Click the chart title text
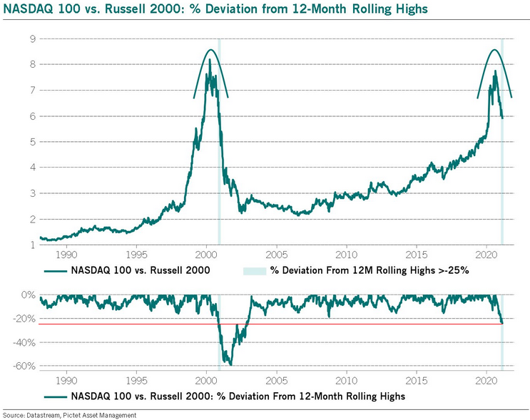 pyautogui.click(x=215, y=9)
